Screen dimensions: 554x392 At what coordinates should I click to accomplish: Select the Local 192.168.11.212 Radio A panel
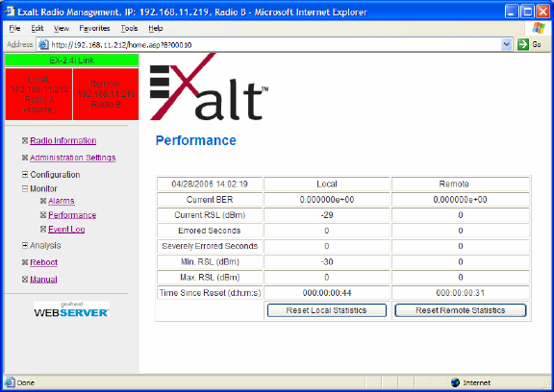[x=38, y=94]
